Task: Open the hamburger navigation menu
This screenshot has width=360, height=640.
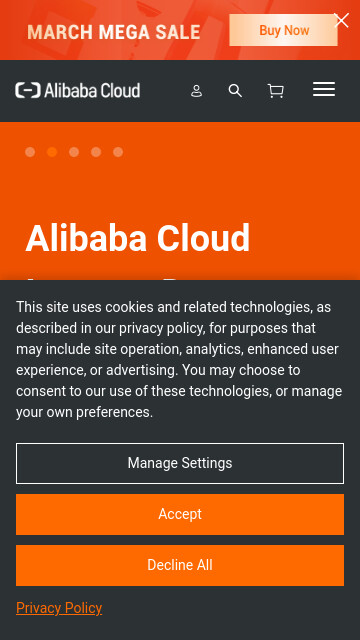Action: pyautogui.click(x=324, y=89)
